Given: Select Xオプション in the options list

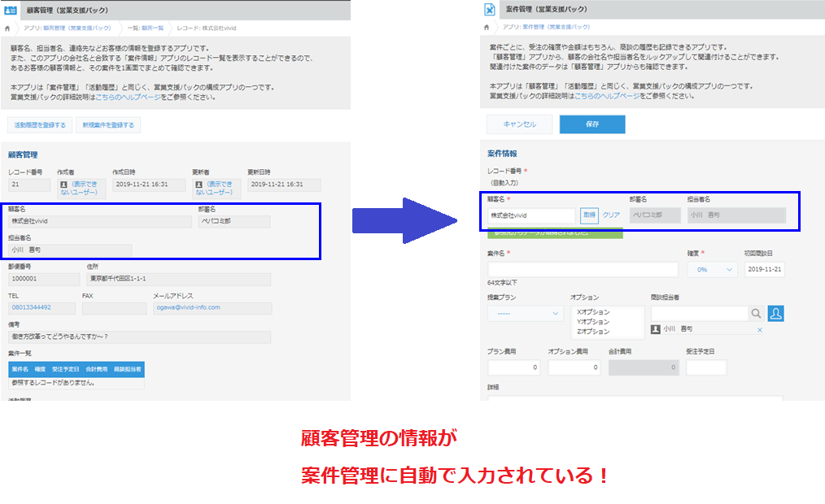Looking at the screenshot, I should click(593, 313).
